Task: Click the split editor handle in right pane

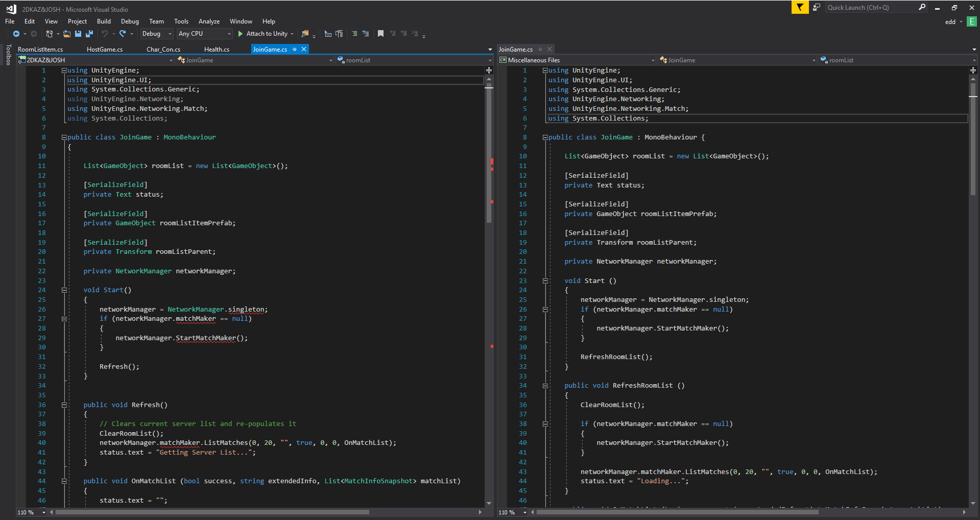Action: coord(973,70)
